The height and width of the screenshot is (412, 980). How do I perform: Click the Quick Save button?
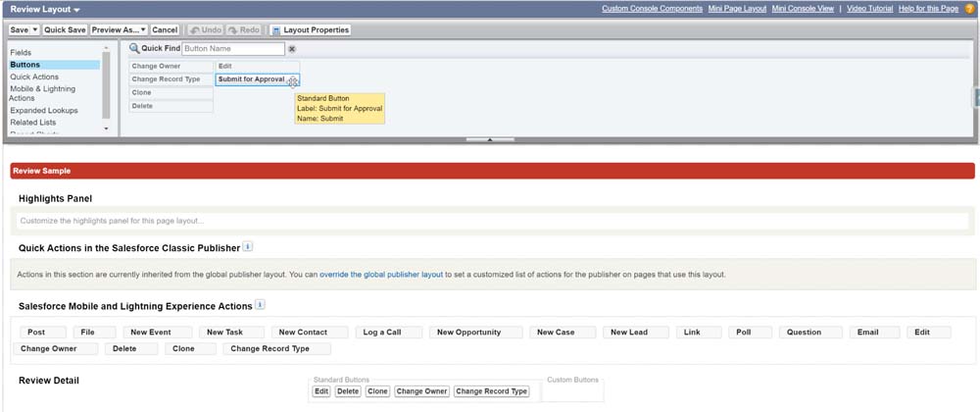(65, 30)
